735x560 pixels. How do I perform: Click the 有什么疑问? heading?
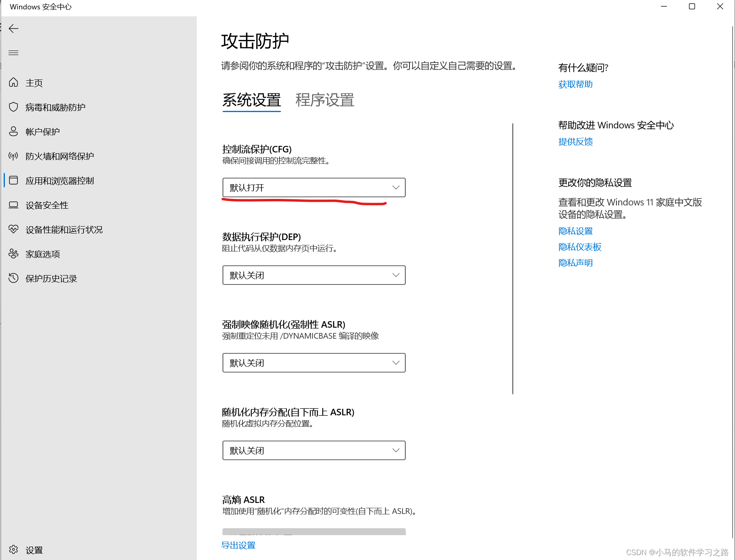(583, 68)
